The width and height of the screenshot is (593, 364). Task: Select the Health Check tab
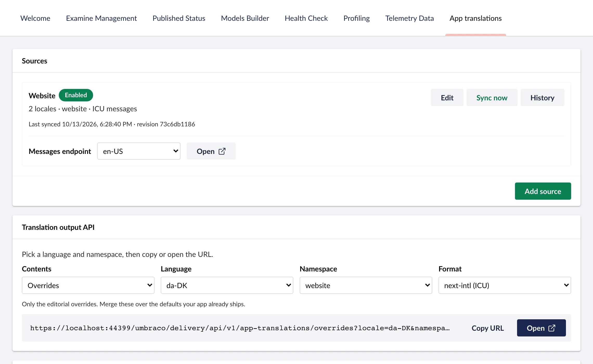(x=306, y=18)
